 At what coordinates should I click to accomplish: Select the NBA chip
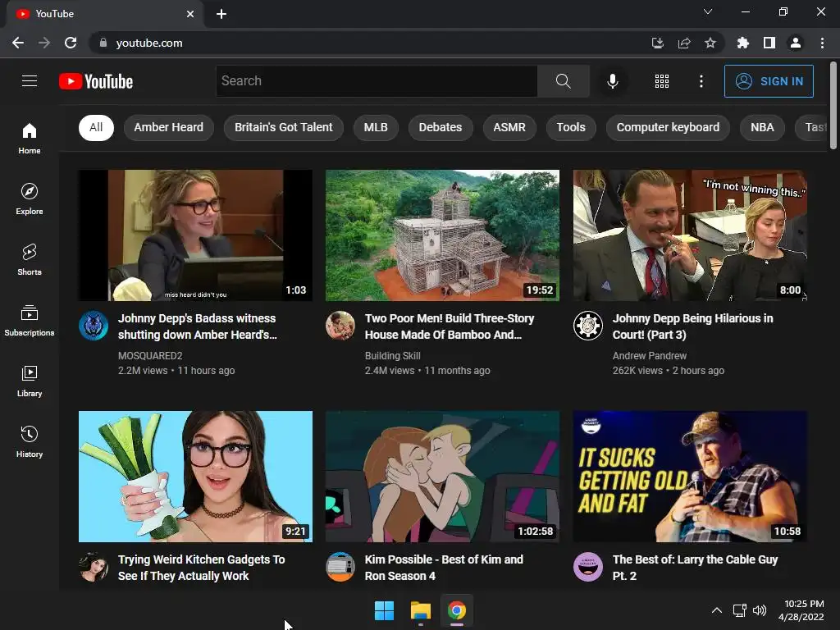(762, 127)
